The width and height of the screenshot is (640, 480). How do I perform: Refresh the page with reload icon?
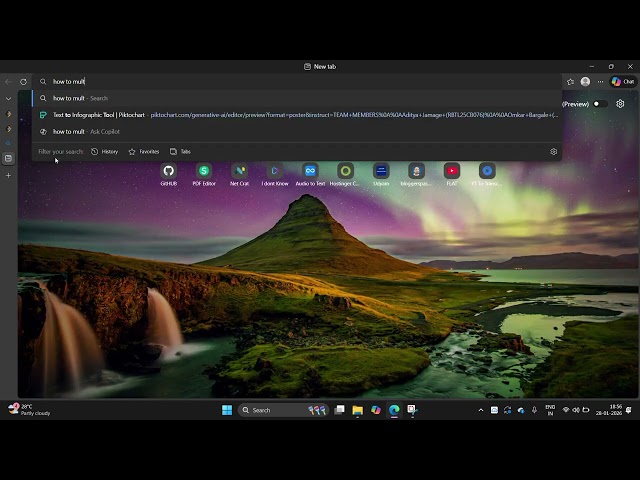[x=23, y=82]
